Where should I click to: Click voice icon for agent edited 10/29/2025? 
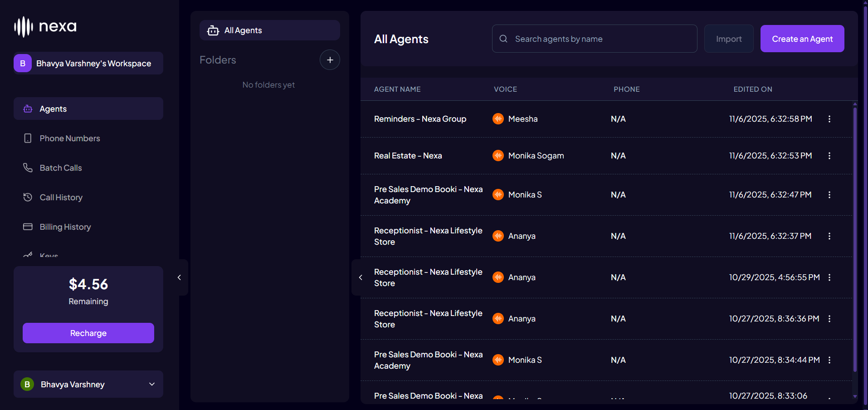tap(498, 277)
